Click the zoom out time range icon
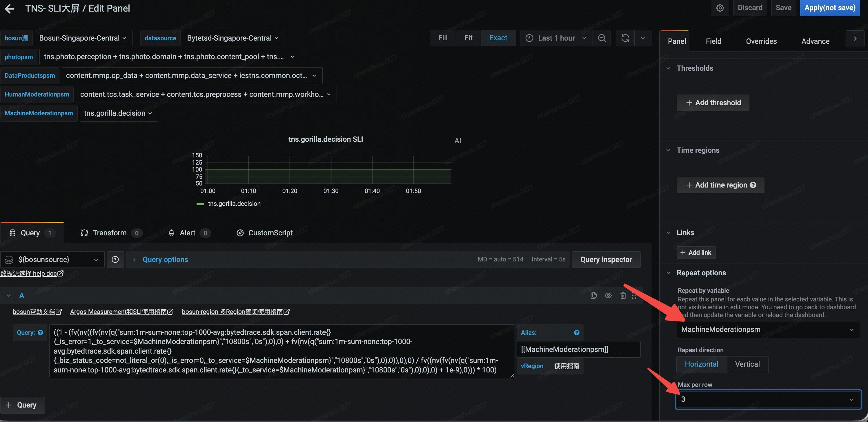Screen dimensions: 868x422 point(602,38)
